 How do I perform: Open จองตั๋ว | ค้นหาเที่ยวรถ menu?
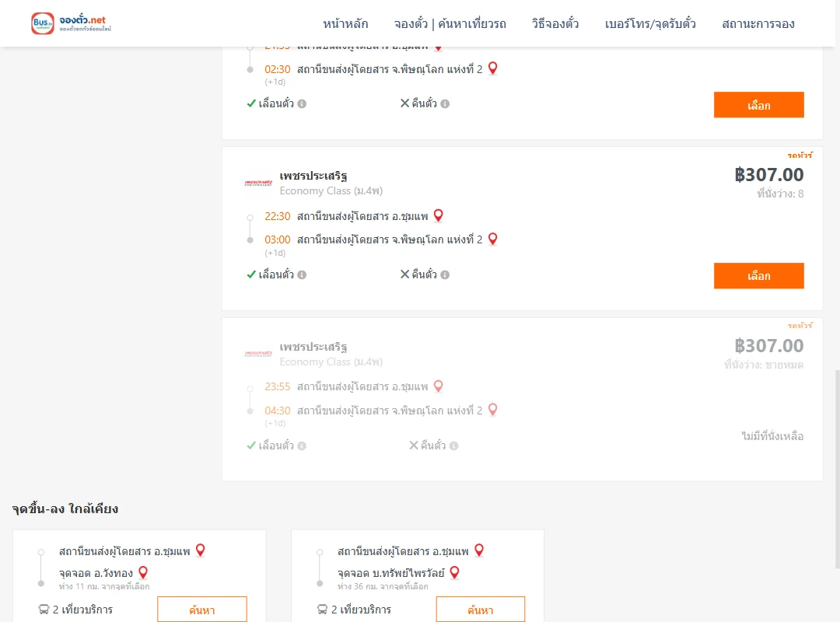coord(450,23)
